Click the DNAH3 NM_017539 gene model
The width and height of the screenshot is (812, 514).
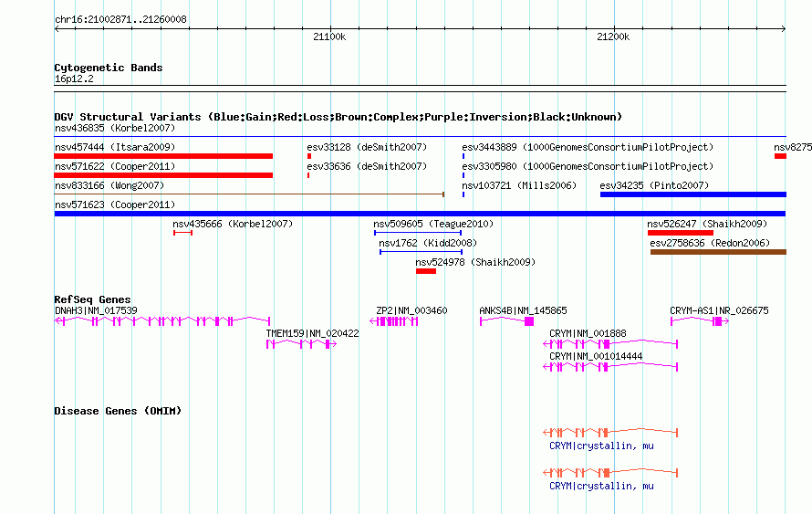point(162,321)
